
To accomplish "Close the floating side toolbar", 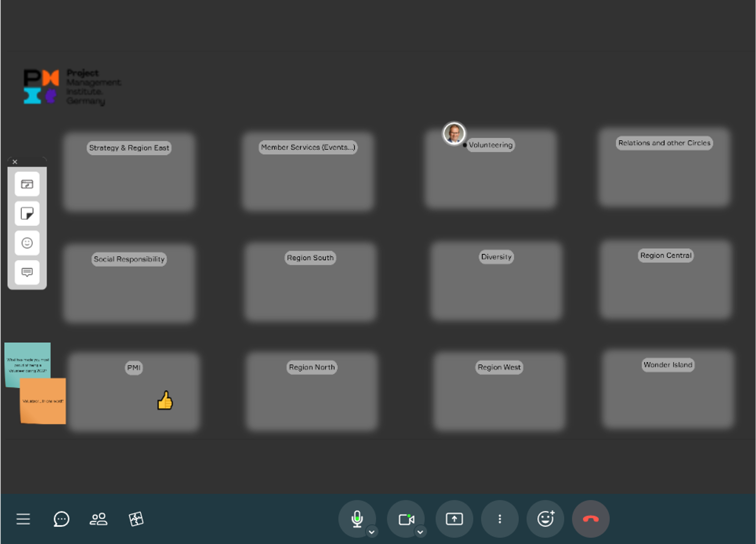I will coord(15,162).
